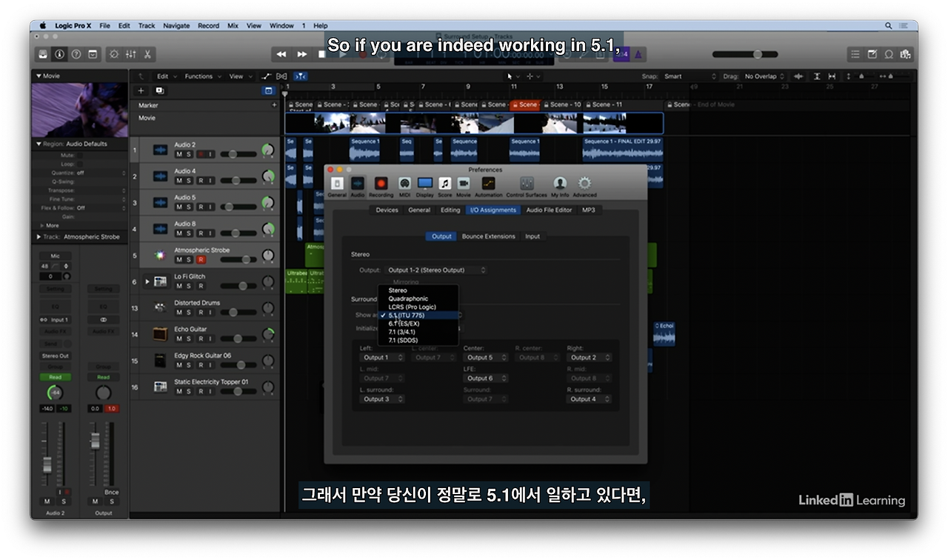This screenshot has width=948, height=560.
Task: Open Smart Controls dial icon
Action: click(114, 54)
